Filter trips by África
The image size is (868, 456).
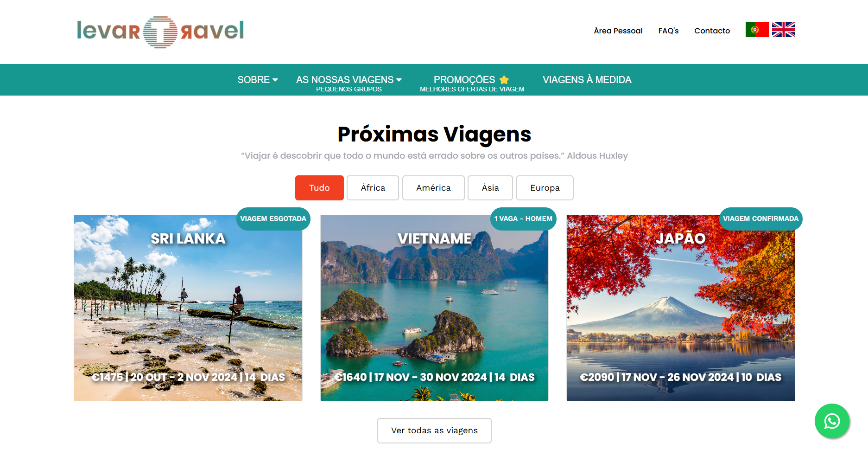tap(373, 188)
